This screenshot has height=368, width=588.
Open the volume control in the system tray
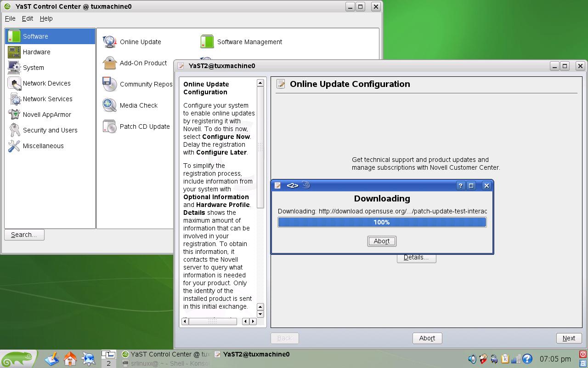472,359
